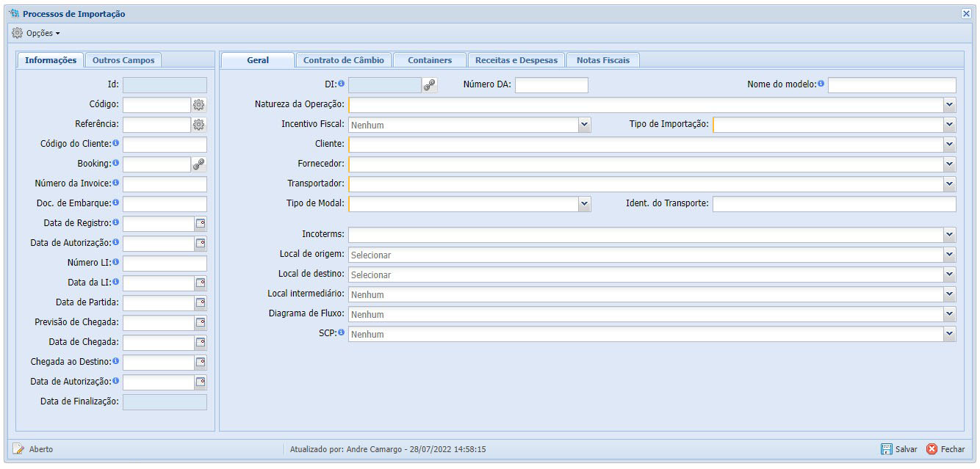Click the Processos de Importação window icon
The image size is (980, 469).
14,14
